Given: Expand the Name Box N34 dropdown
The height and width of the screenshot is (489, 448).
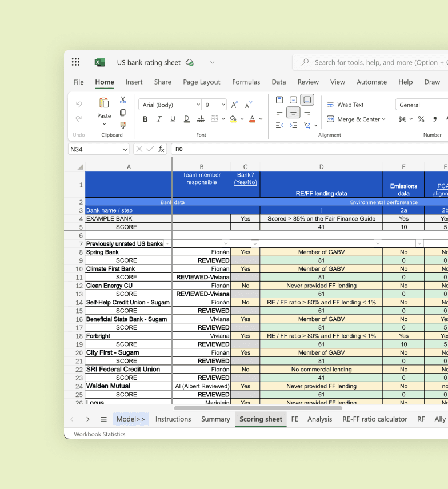Looking at the screenshot, I should point(125,149).
